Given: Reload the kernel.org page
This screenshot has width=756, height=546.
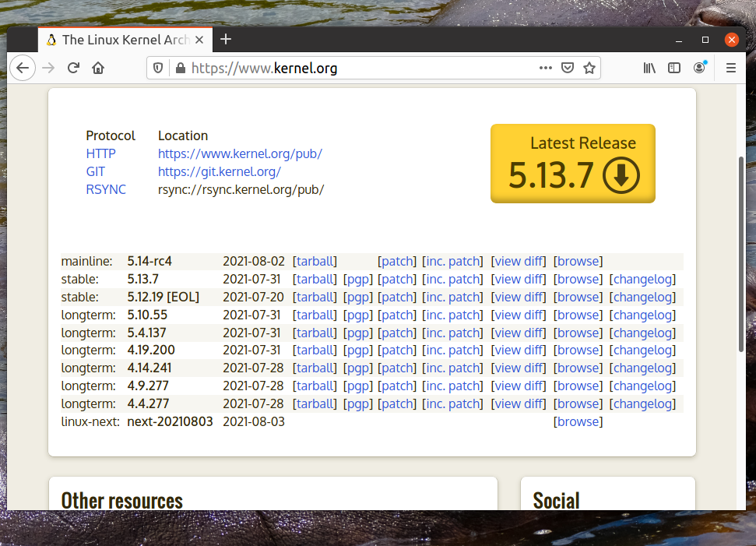Looking at the screenshot, I should (73, 68).
